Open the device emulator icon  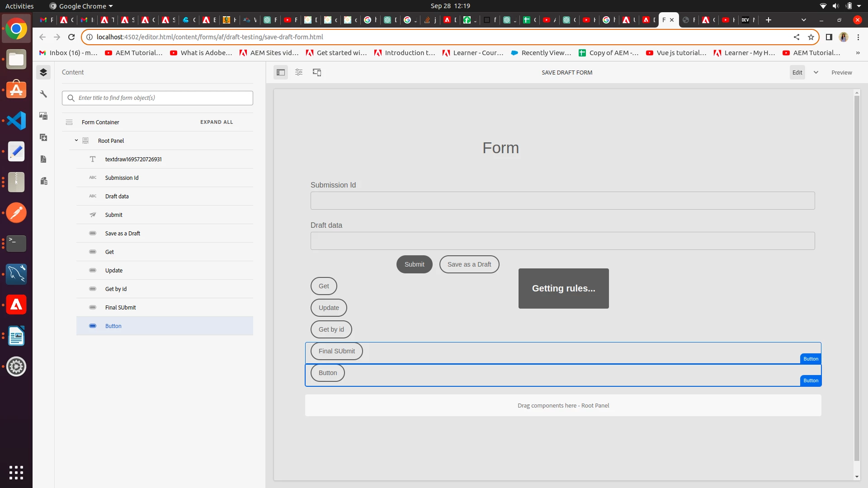317,72
